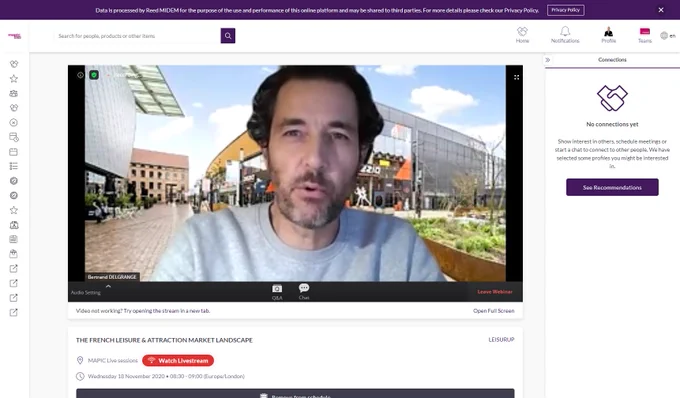This screenshot has height=398, width=680.
Task: Open the webinar Chat bubble icon
Action: click(304, 291)
